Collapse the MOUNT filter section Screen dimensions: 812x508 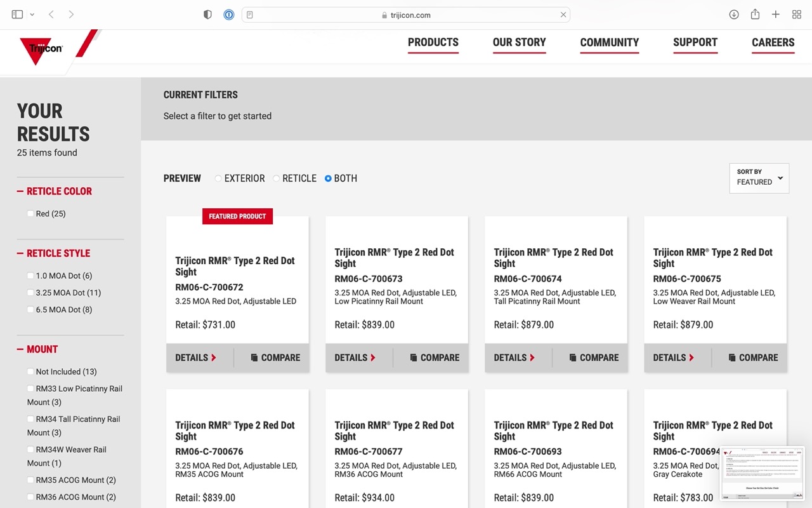(x=37, y=349)
